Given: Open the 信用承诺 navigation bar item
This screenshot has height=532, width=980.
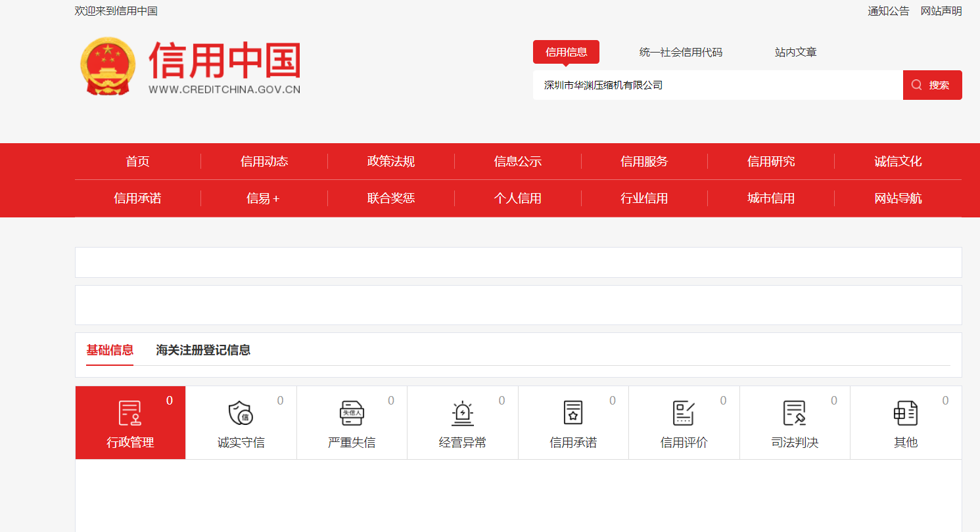Looking at the screenshot, I should click(x=138, y=198).
